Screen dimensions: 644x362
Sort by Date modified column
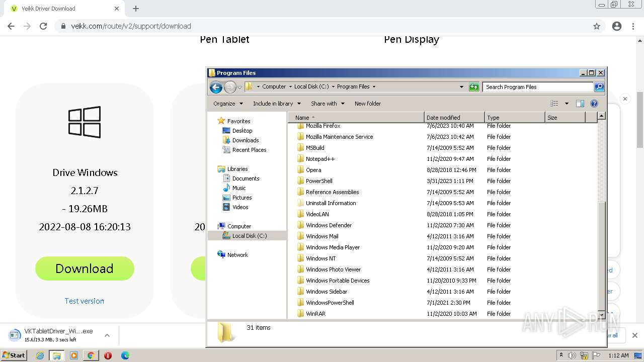pos(455,117)
